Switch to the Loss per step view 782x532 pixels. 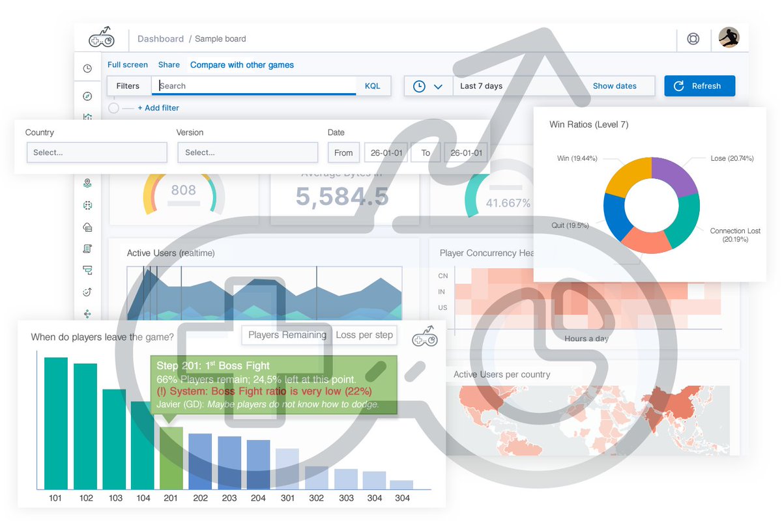coord(364,335)
